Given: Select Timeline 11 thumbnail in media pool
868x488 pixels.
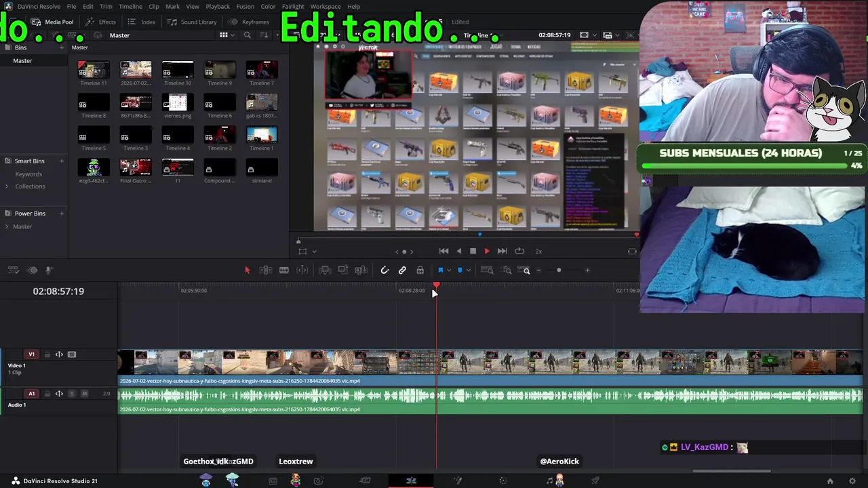Looking at the screenshot, I should click(94, 70).
